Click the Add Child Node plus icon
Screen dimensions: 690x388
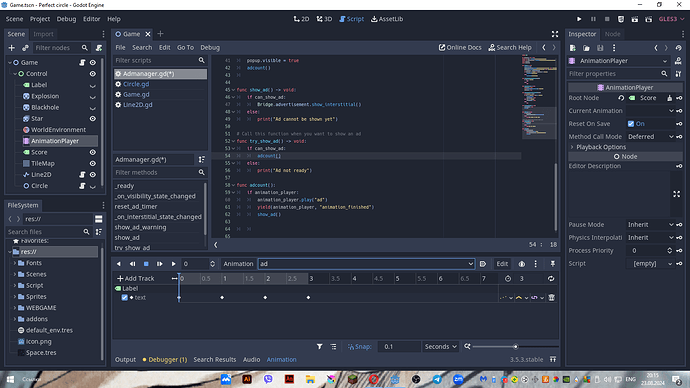pos(11,48)
